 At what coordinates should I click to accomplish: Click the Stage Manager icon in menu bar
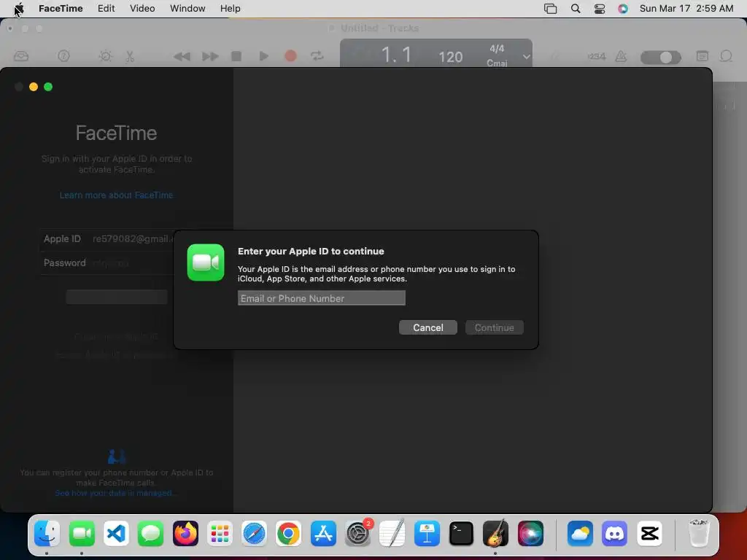(550, 9)
